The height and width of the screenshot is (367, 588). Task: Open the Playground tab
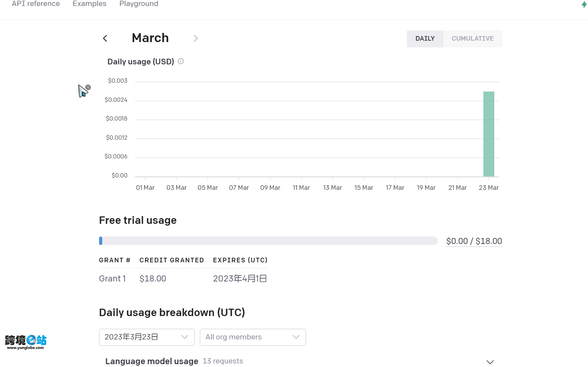click(139, 4)
